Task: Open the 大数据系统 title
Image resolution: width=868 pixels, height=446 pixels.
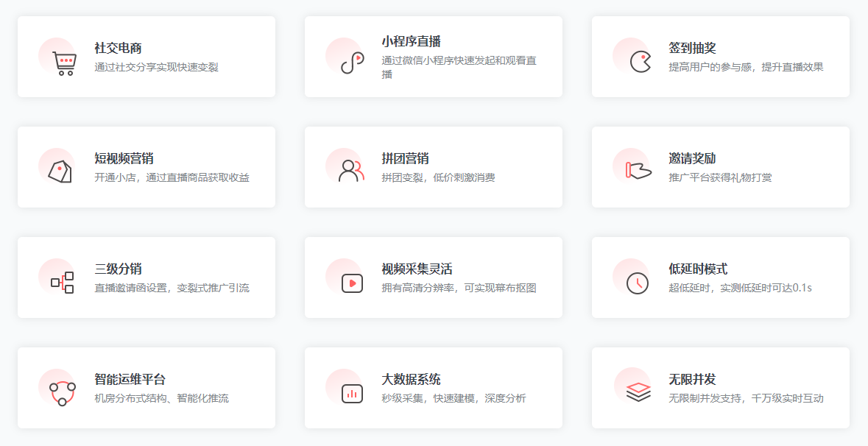Action: click(x=411, y=380)
